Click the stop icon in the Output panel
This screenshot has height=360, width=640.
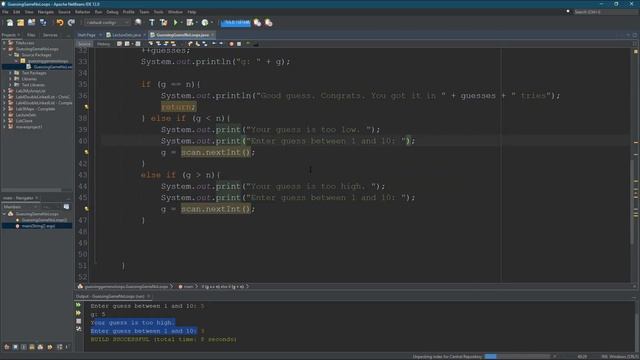(x=78, y=321)
